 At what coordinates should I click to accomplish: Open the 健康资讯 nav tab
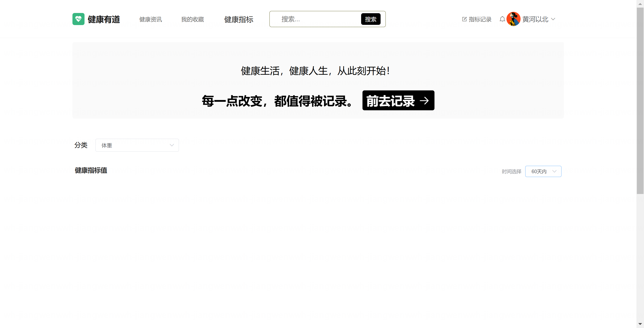pyautogui.click(x=150, y=19)
